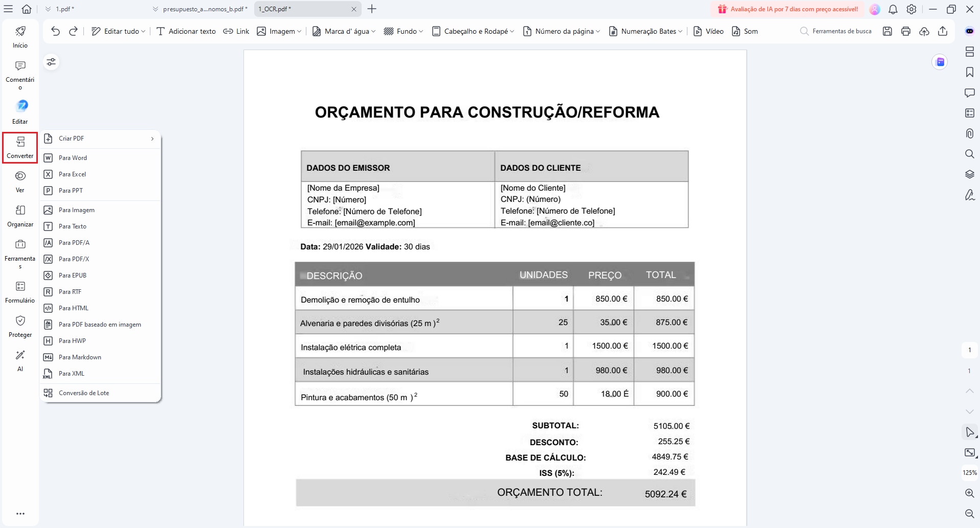The image size is (980, 528).
Task: Open the Imagem dropdown
Action: click(x=278, y=31)
